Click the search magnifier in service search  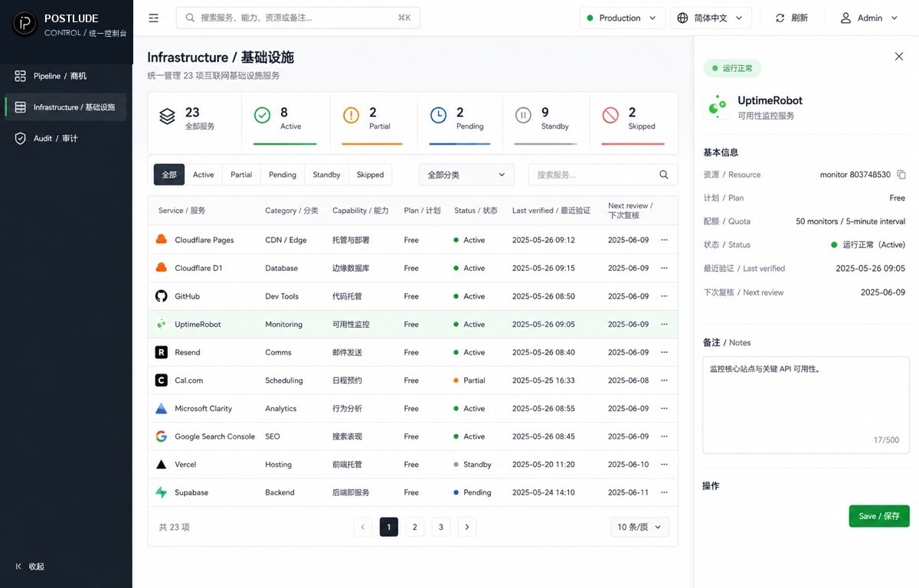(x=664, y=175)
